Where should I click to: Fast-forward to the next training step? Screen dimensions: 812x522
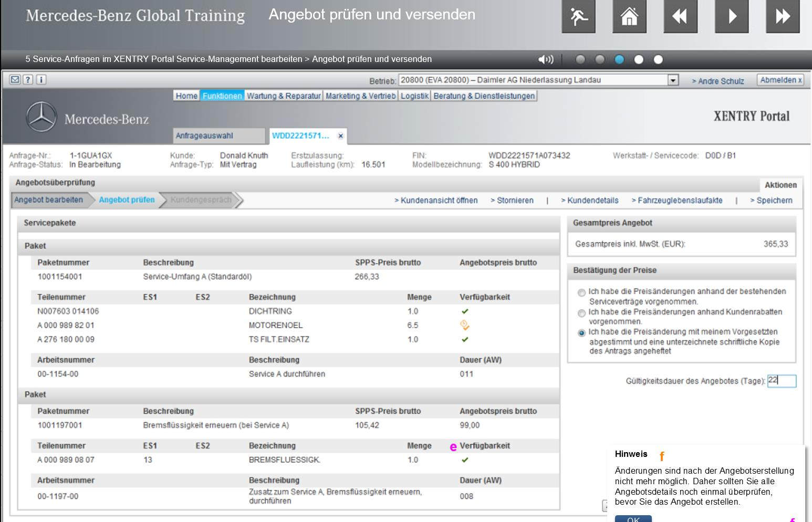(783, 16)
